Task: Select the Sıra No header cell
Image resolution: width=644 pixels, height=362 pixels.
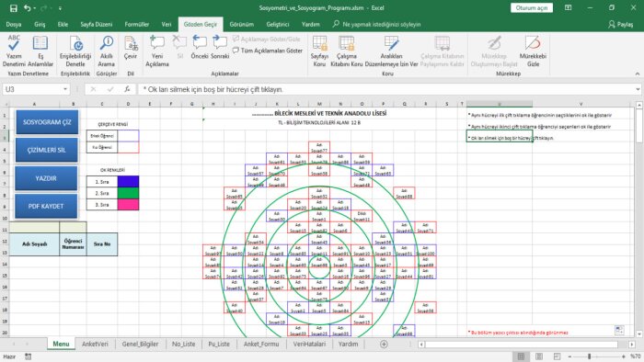Action: click(x=102, y=244)
